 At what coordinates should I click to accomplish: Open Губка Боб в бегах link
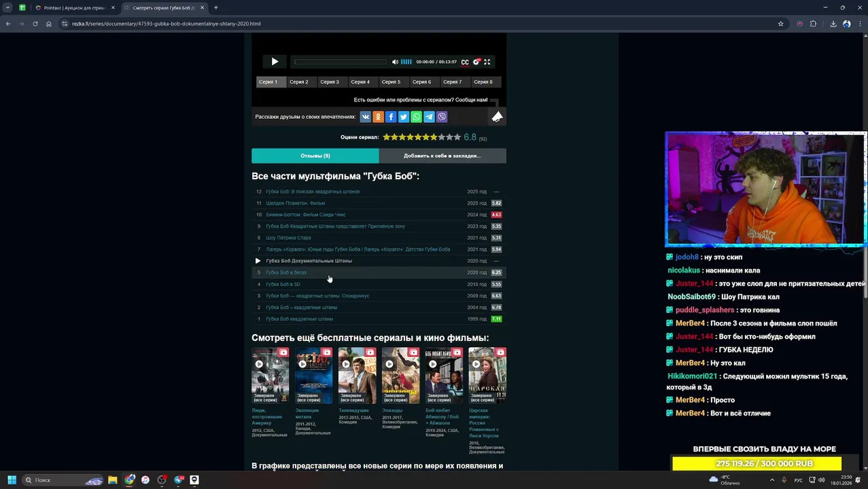286,272
